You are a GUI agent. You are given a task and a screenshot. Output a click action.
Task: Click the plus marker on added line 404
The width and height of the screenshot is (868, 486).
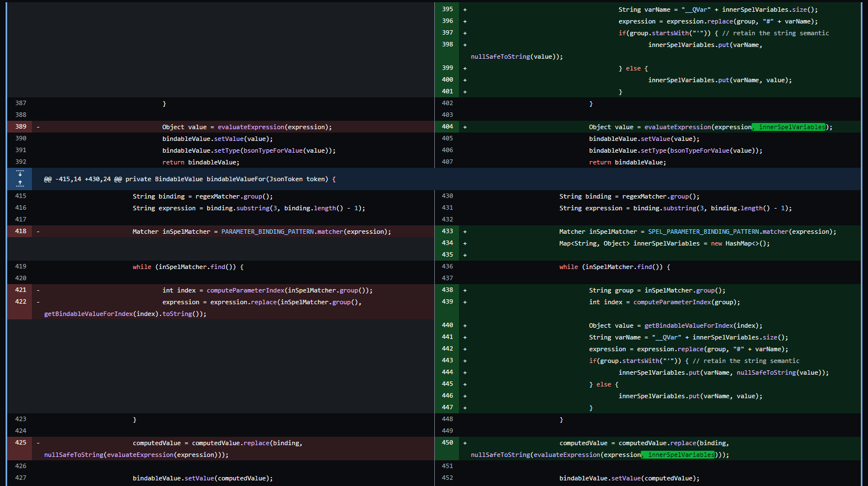(465, 126)
